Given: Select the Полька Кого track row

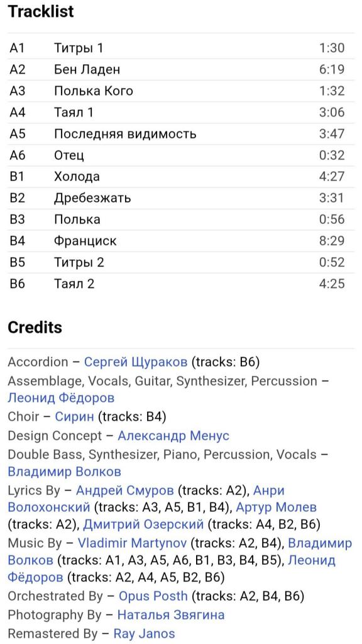Looking at the screenshot, I should click(x=181, y=91).
